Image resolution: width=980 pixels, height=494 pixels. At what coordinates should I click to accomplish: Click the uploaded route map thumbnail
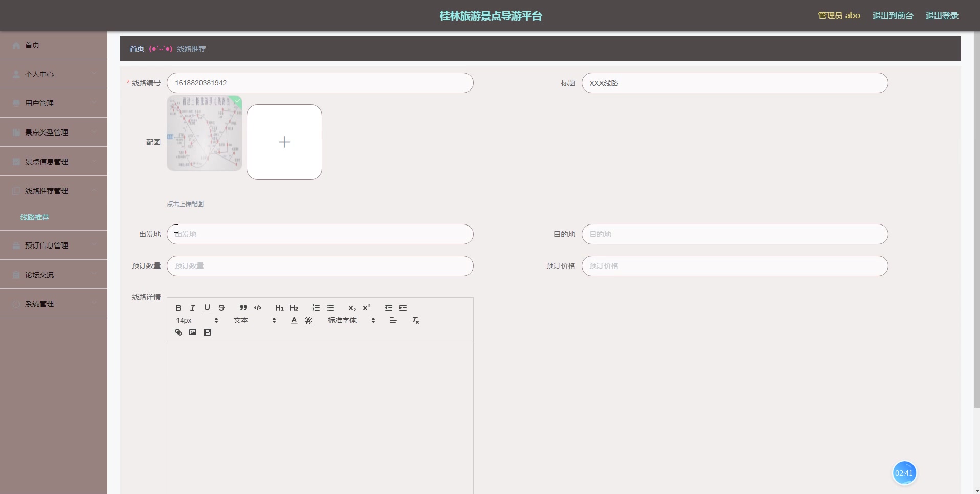pyautogui.click(x=205, y=133)
